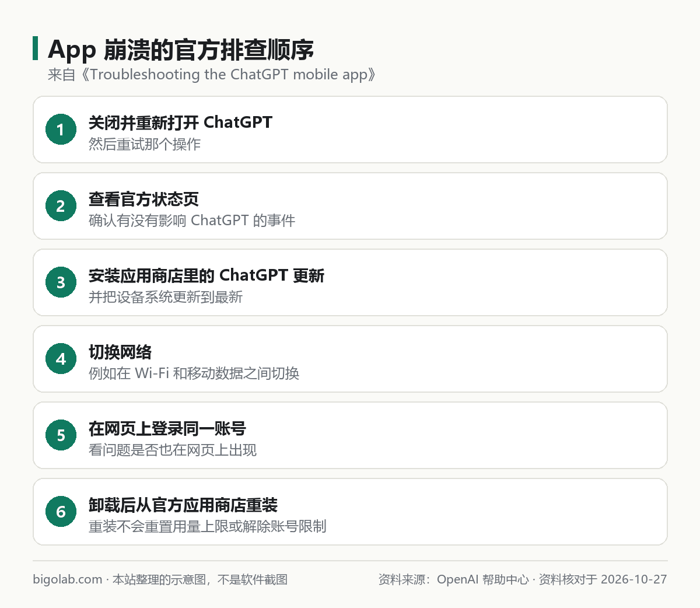The image size is (700, 608).
Task: Click the text "确认有没有影响 ChatGPT 的事件"
Action: pyautogui.click(x=192, y=221)
